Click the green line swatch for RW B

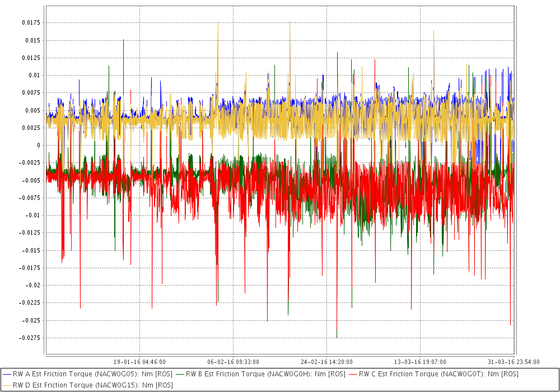point(180,374)
